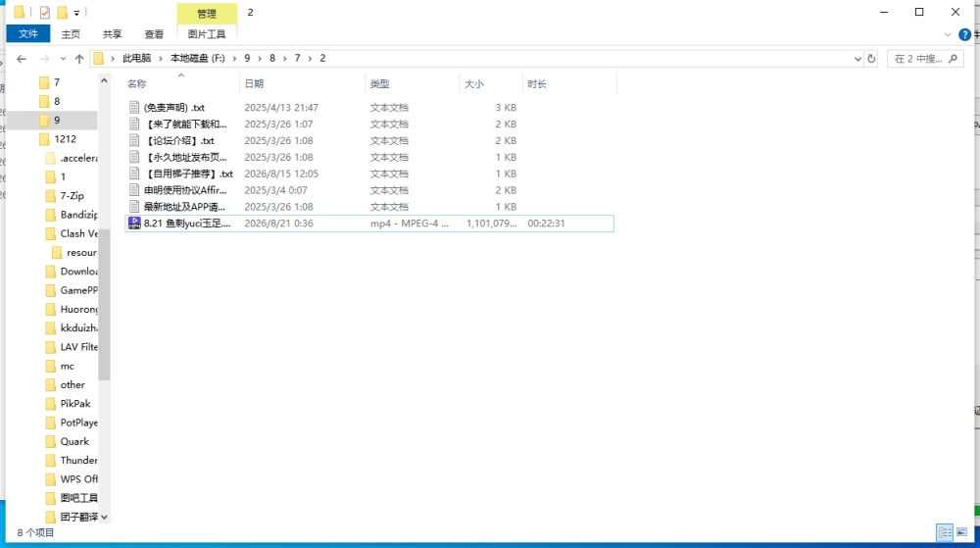The image size is (980, 548).
Task: Select folder 1212 in navigation tree
Action: pyautogui.click(x=65, y=139)
